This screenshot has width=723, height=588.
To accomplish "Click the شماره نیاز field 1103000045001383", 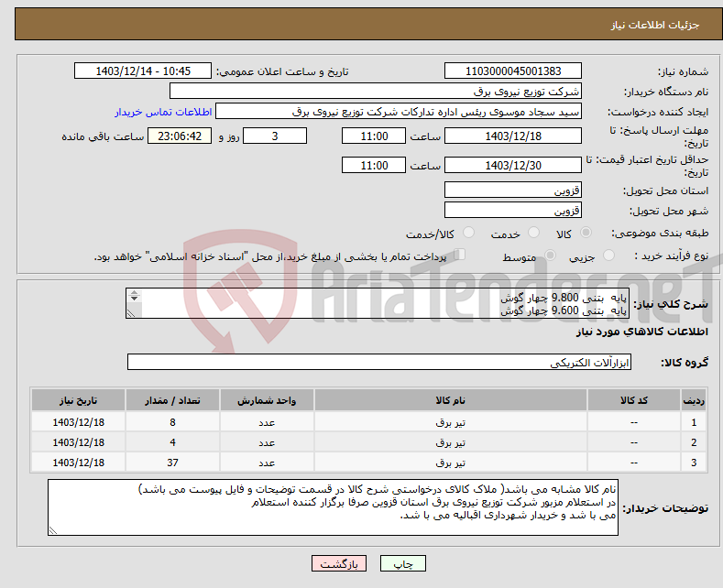I will tap(513, 71).
